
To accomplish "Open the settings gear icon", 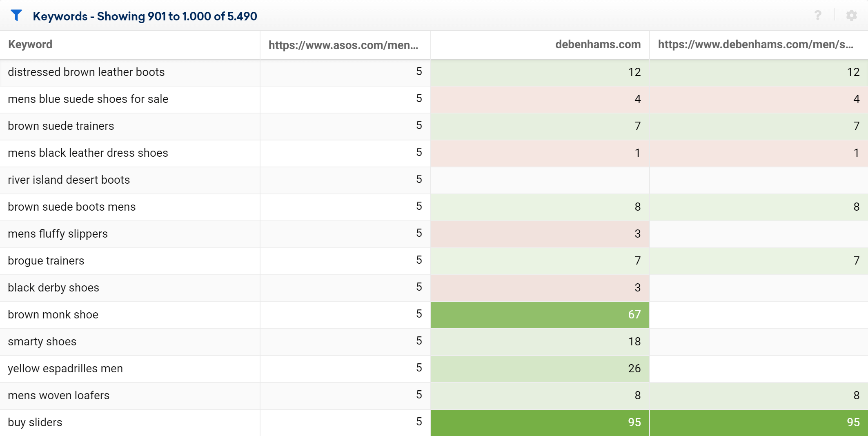I will coord(851,16).
